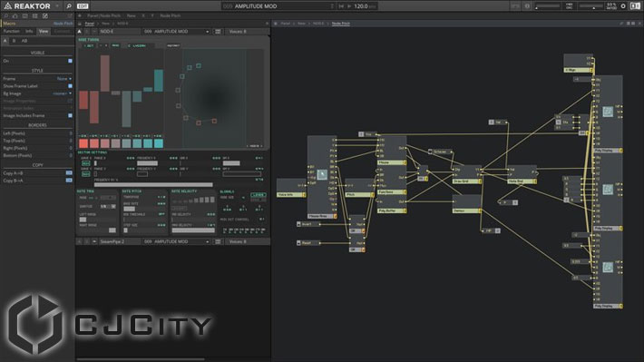Click the A view button on NOD-E panel header
This screenshot has height=362, width=644.
point(79,31)
